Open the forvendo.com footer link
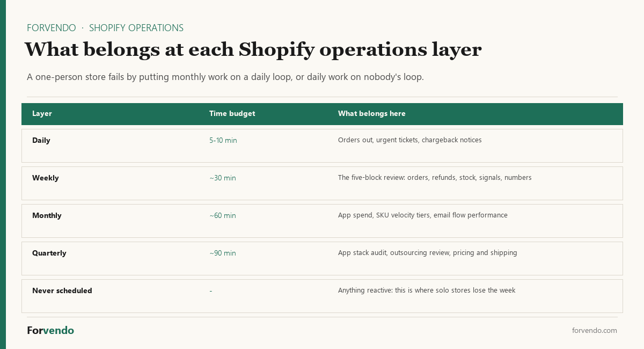The width and height of the screenshot is (644, 349). point(595,330)
